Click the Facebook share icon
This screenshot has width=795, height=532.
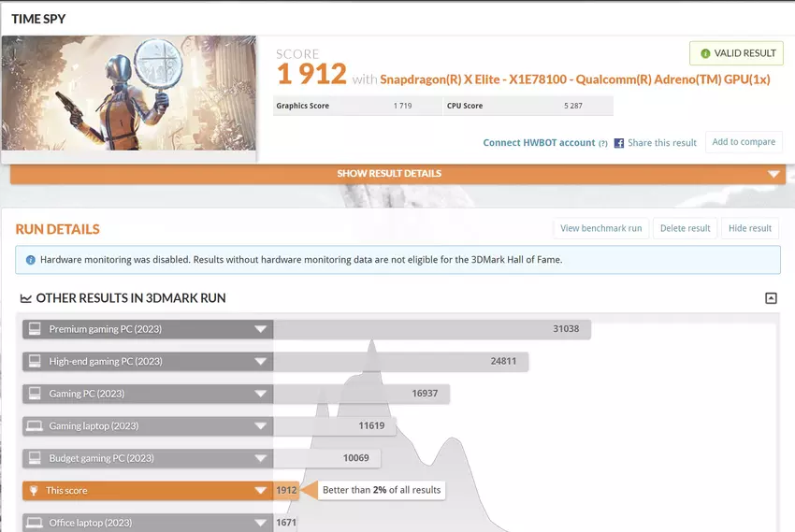click(x=619, y=143)
